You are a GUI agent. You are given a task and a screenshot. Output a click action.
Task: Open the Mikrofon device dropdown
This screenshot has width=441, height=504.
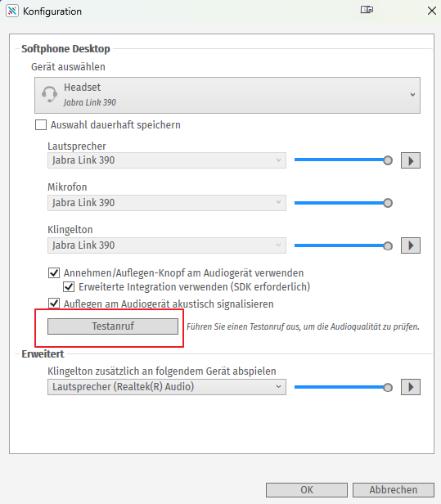[x=167, y=203]
